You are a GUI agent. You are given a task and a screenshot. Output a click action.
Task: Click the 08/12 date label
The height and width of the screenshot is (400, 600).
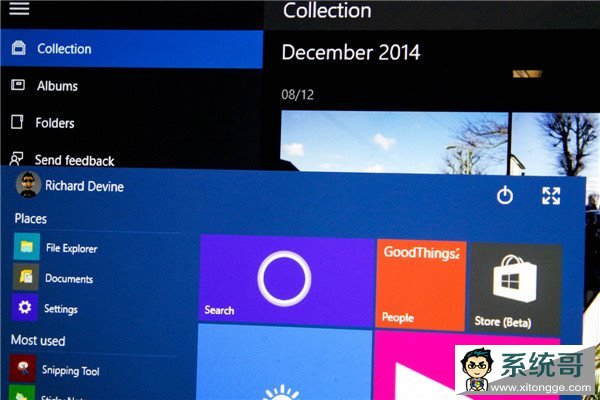pos(297,95)
